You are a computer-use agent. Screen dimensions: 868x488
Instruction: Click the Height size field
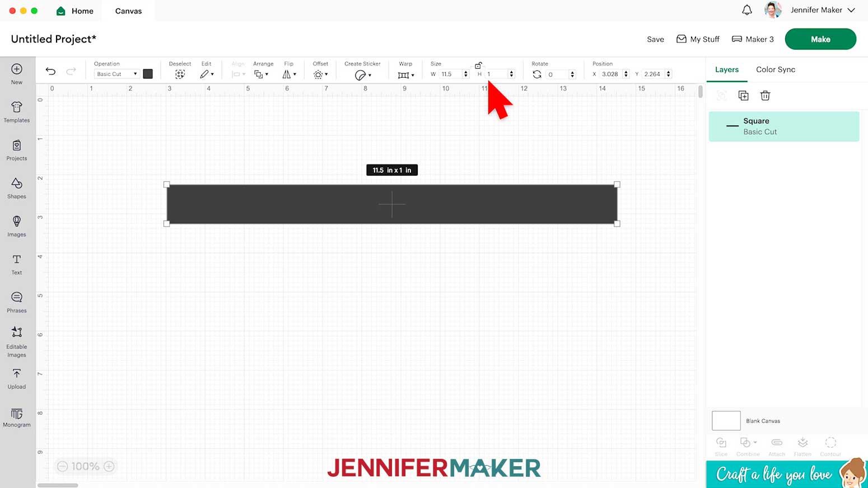[497, 74]
